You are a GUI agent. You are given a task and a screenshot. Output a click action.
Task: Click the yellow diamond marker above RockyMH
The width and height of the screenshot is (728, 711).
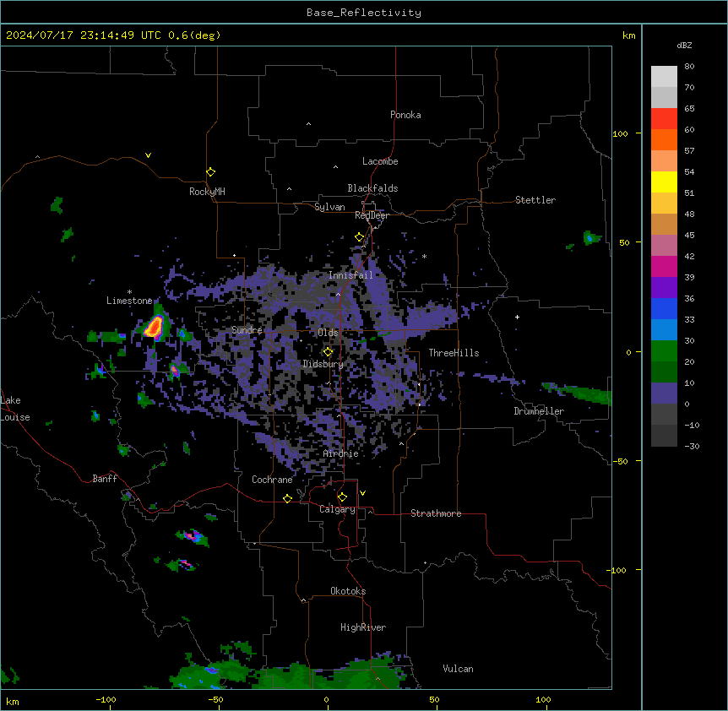tap(210, 172)
